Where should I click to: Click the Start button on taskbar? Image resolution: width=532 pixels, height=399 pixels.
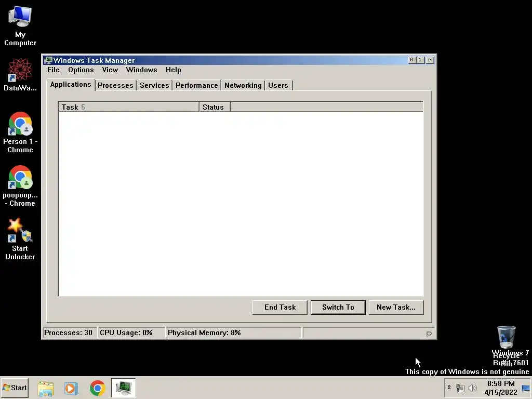[x=15, y=388]
